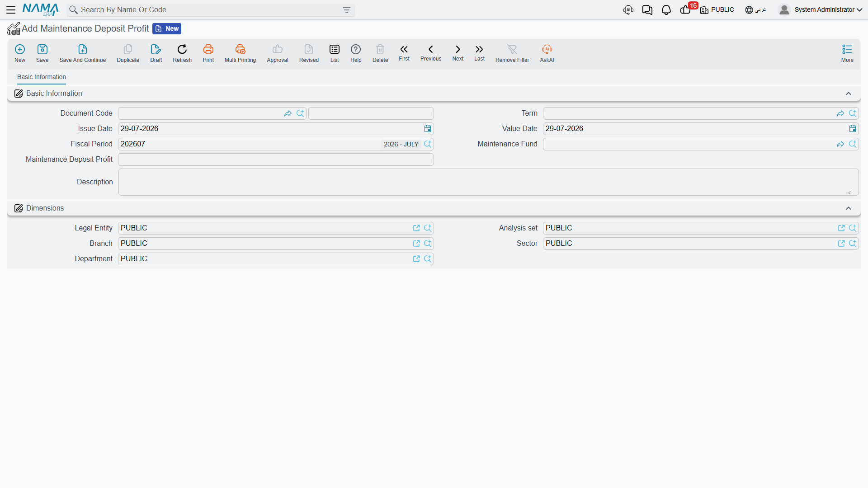Print the document
This screenshot has height=488, width=868.
pos(208,53)
